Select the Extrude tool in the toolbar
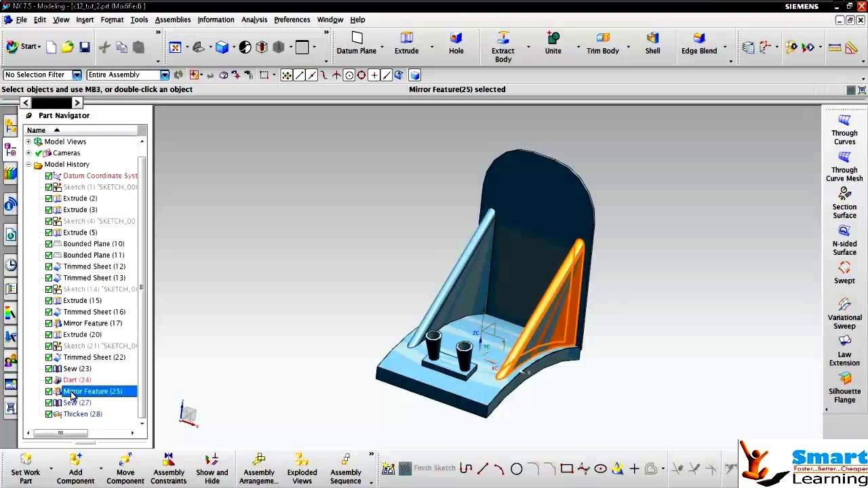868x488 pixels. pyautogui.click(x=406, y=44)
